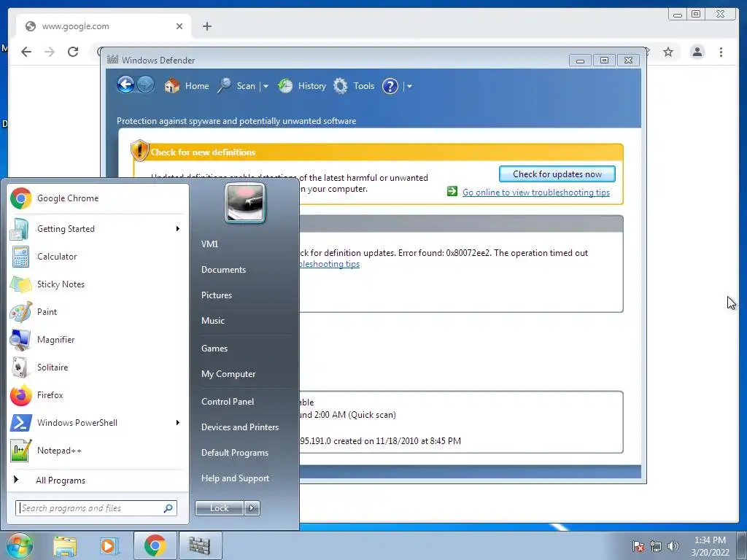This screenshot has height=560, width=747.
Task: Switch to Chrome in the taskbar
Action: [x=155, y=545]
